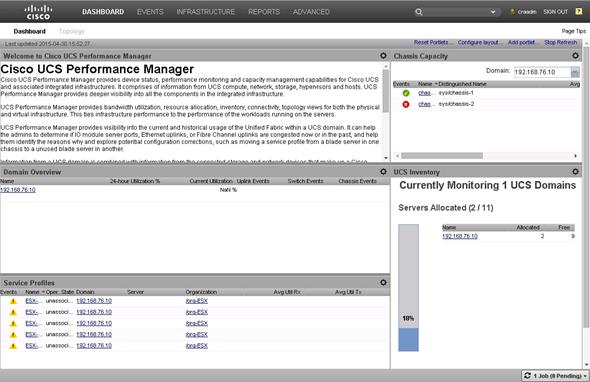This screenshot has height=382, width=590.
Task: Click green status icon for sys/chassis-1
Action: (x=406, y=93)
